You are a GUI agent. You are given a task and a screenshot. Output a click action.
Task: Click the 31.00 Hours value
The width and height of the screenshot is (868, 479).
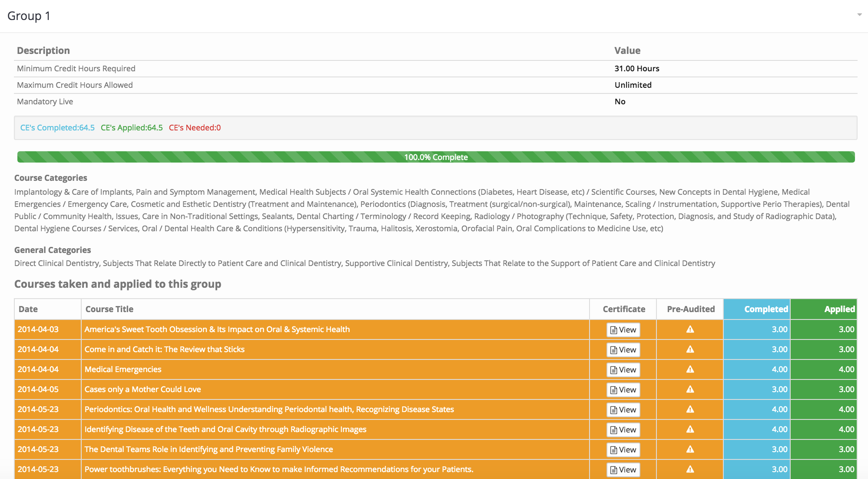click(636, 69)
